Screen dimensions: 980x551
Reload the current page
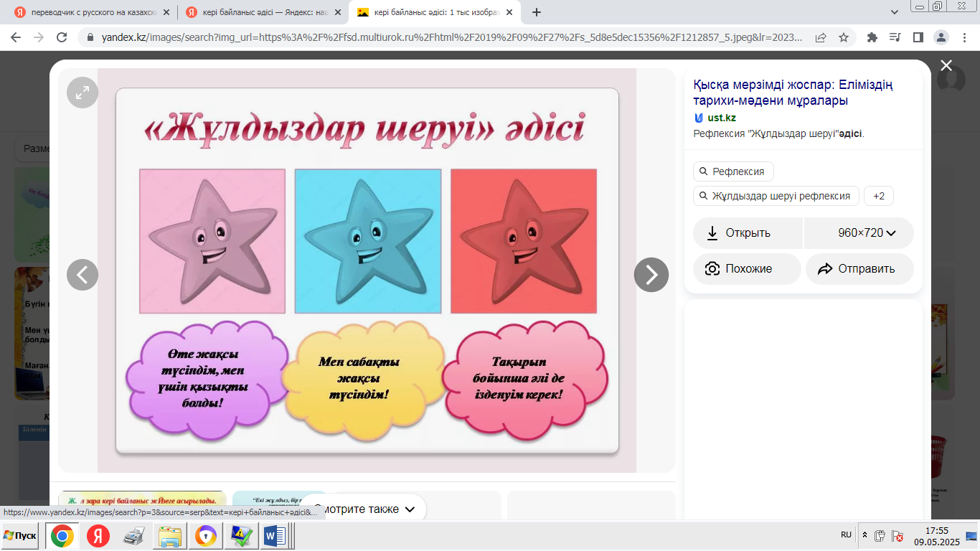click(x=62, y=37)
